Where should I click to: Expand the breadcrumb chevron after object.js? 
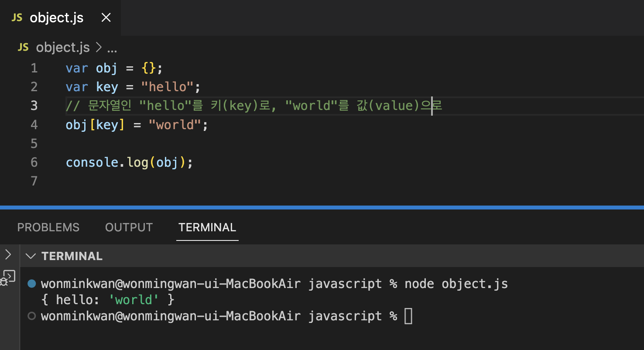(98, 47)
